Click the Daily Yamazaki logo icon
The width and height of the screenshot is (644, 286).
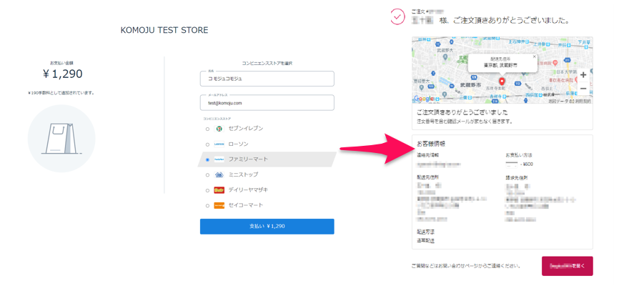[219, 190]
